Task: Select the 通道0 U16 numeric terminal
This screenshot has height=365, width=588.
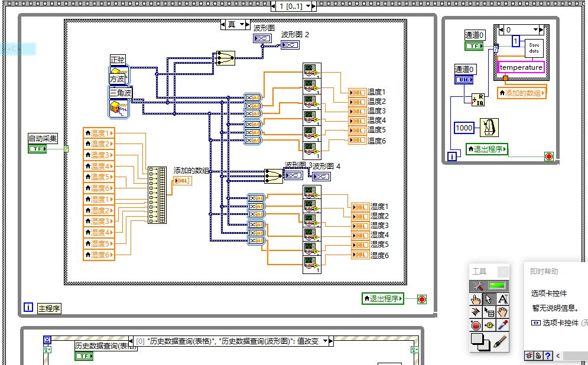Action: click(x=464, y=80)
